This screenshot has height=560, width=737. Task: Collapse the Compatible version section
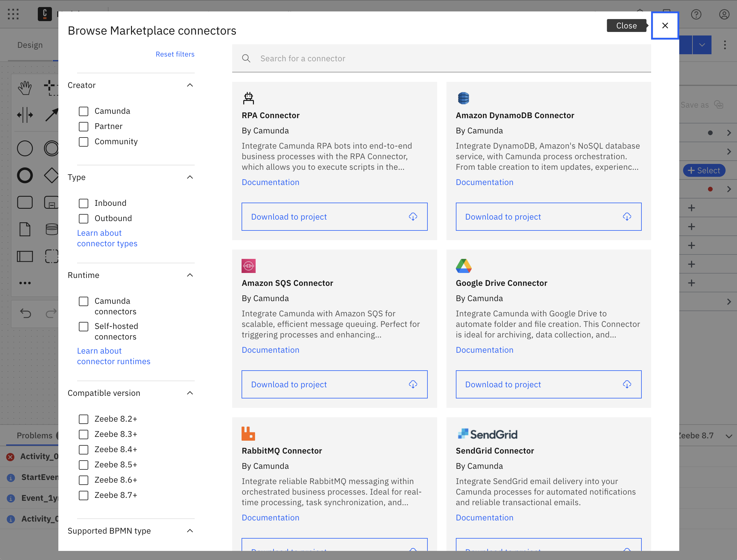tap(190, 393)
